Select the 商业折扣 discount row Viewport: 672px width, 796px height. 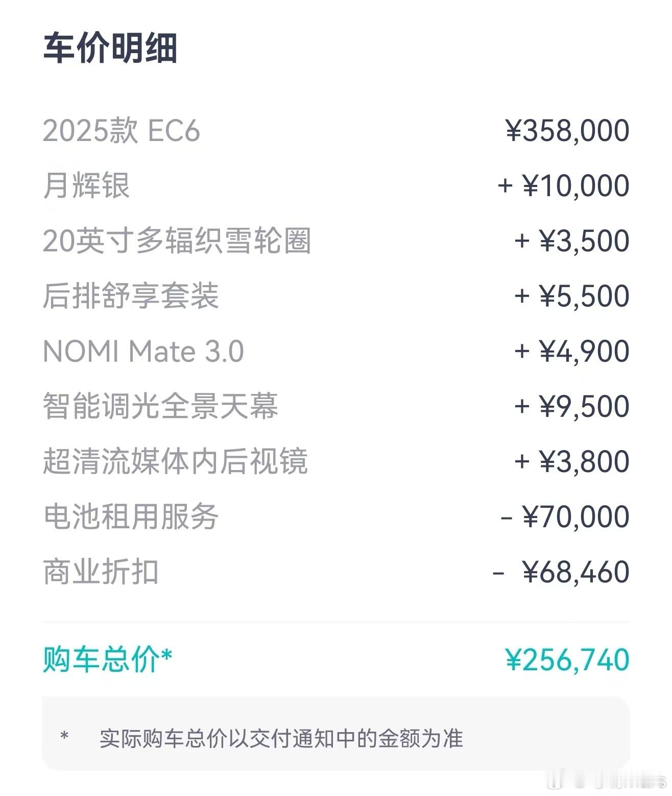pyautogui.click(x=336, y=572)
